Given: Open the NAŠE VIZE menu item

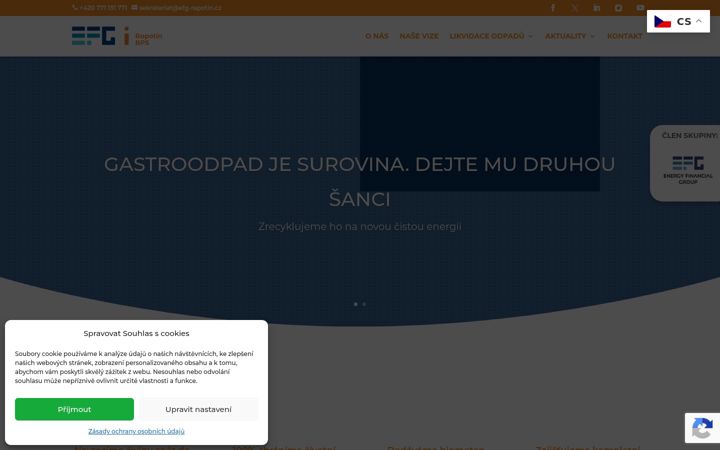Looking at the screenshot, I should click(419, 36).
